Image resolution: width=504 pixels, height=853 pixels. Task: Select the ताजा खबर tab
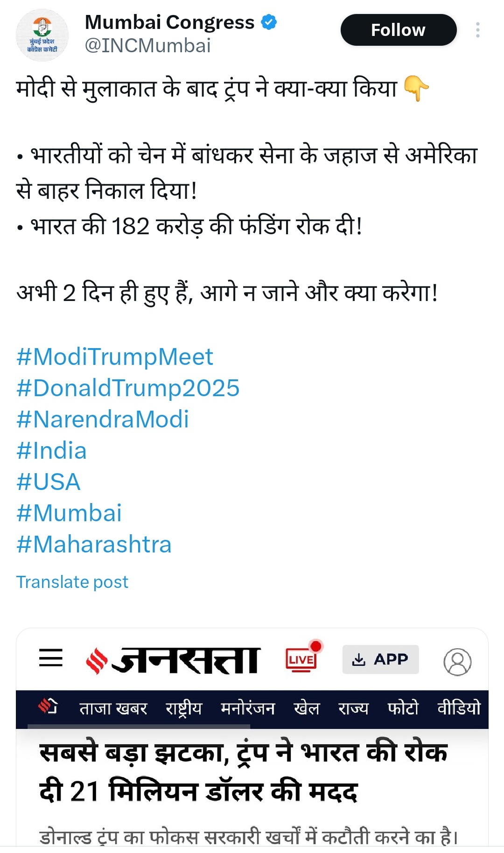113,708
